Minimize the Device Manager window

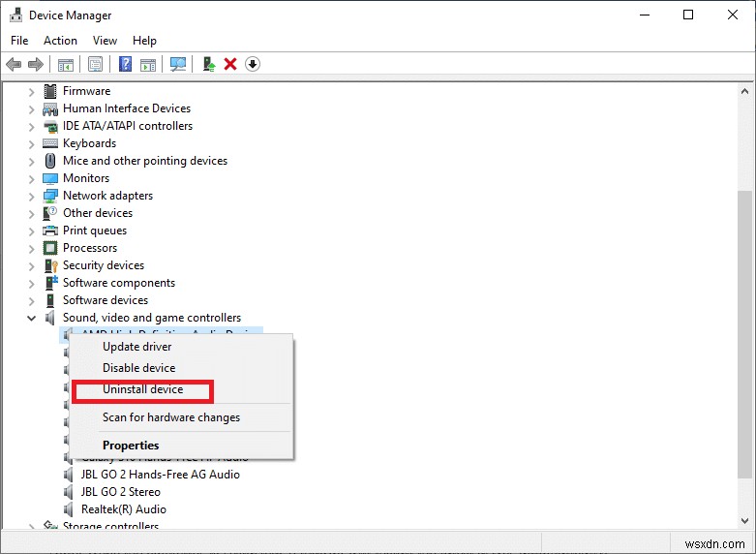click(645, 15)
